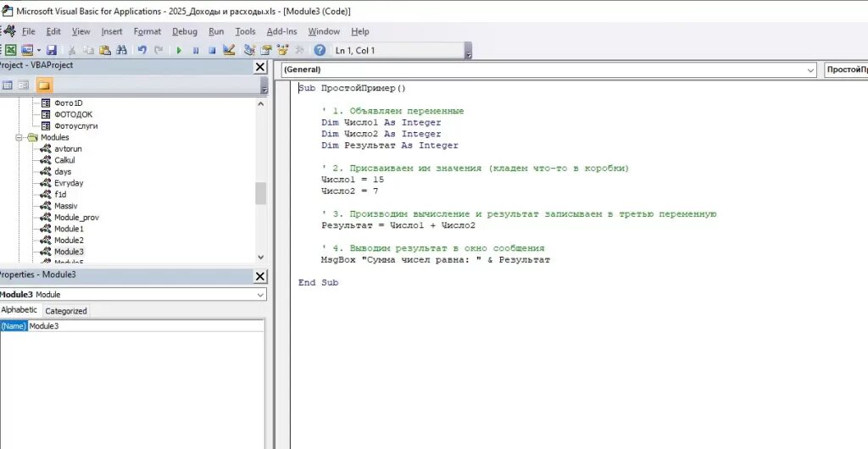Select the Фото1D form in project tree
This screenshot has height=449, width=868.
click(68, 103)
